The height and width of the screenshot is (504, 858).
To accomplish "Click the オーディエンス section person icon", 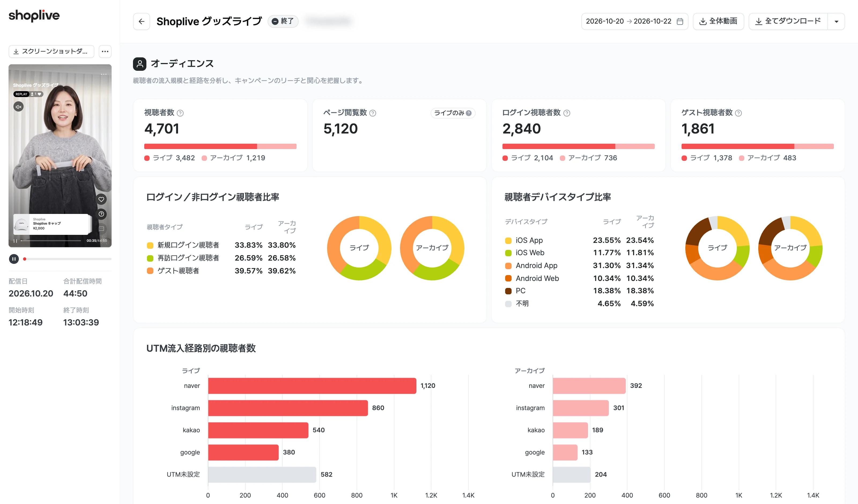I will click(x=140, y=64).
